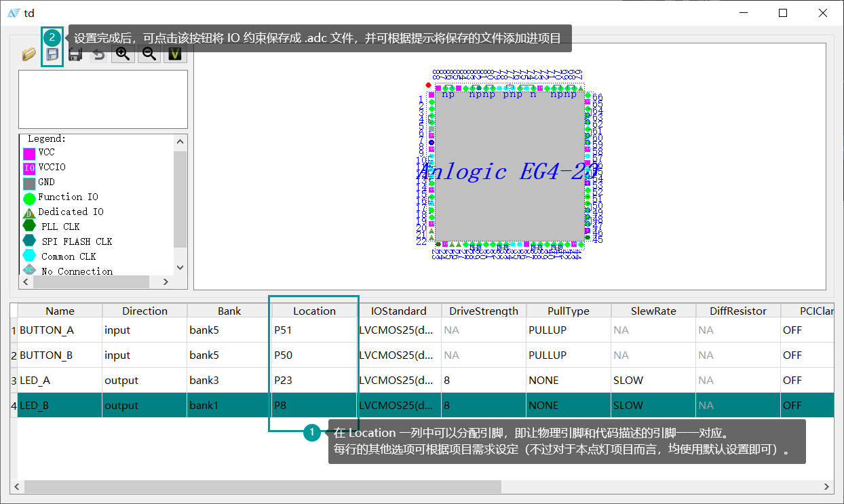
Task: Edit location P23 for LED_A
Action: [x=314, y=381]
